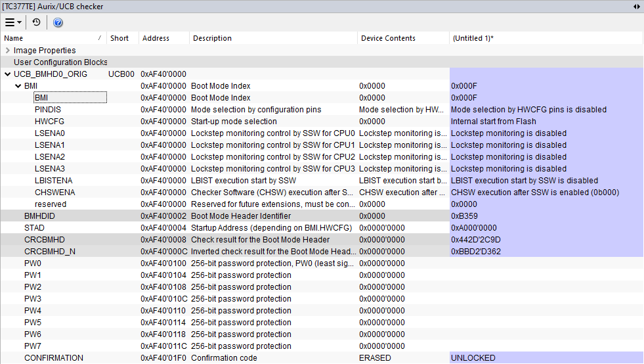This screenshot has width=644, height=364.
Task: Click the UNLOCKED confirmation value cell
Action: click(x=546, y=358)
